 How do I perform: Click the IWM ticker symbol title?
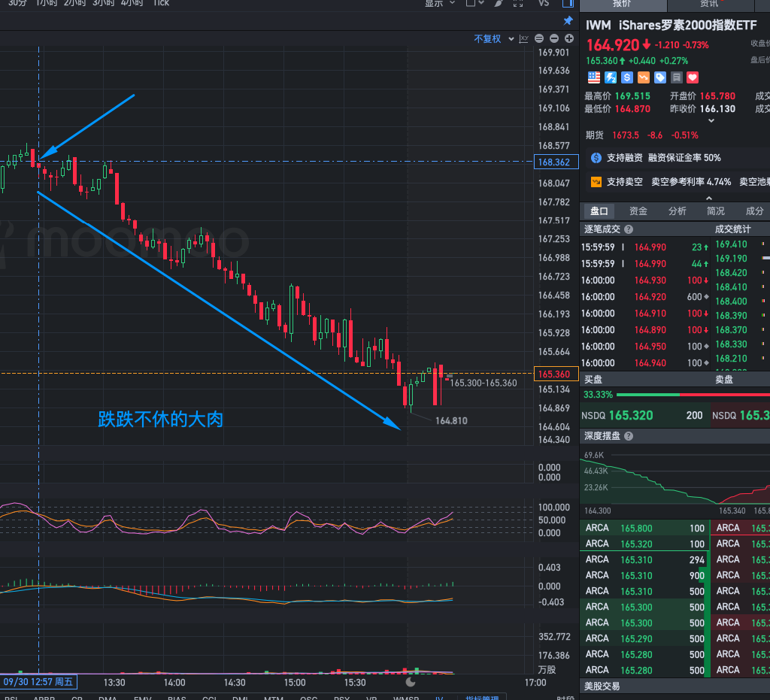[x=598, y=25]
